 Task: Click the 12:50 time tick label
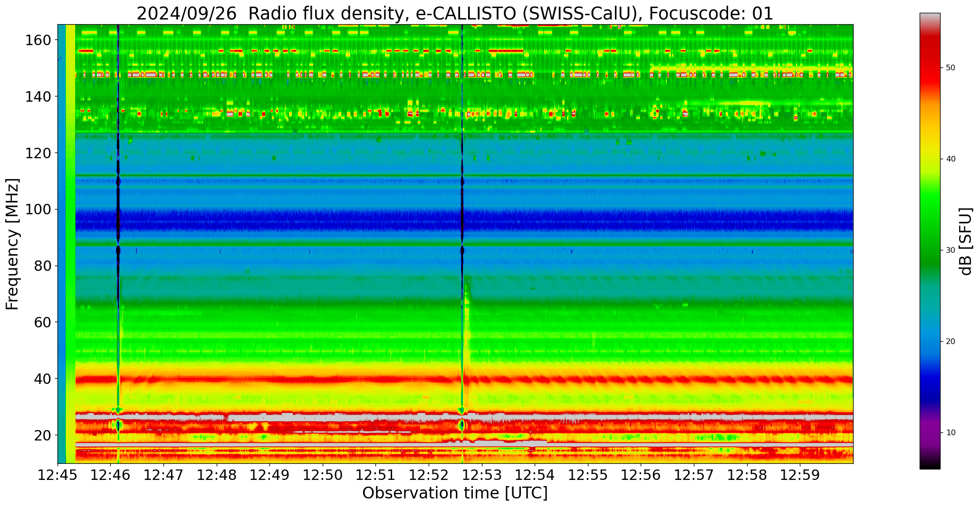pyautogui.click(x=323, y=475)
